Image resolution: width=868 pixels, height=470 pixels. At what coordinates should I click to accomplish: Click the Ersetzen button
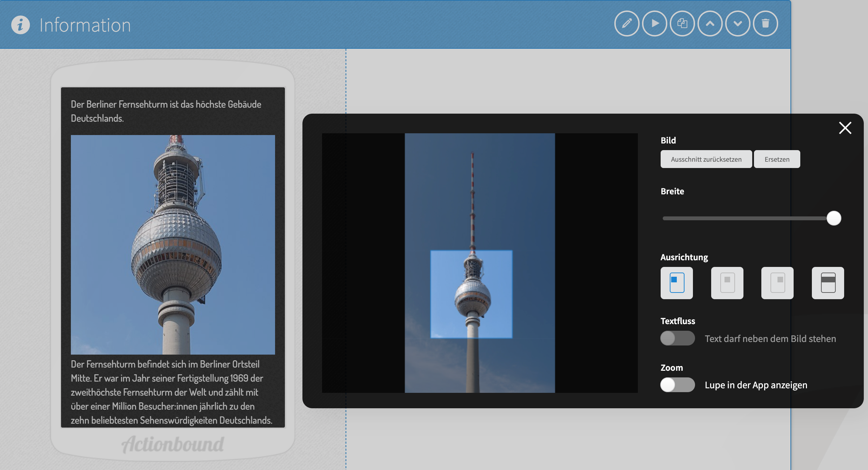(777, 159)
